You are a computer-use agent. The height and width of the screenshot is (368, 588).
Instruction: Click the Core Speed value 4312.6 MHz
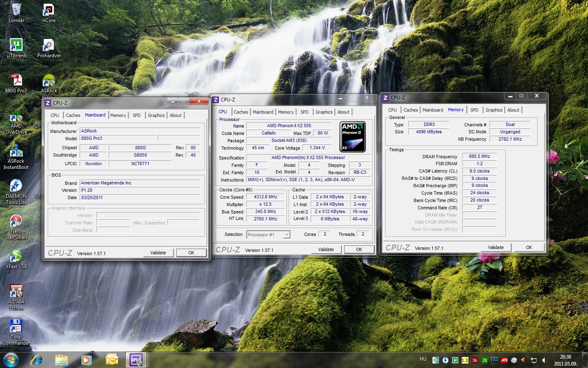[266, 197]
